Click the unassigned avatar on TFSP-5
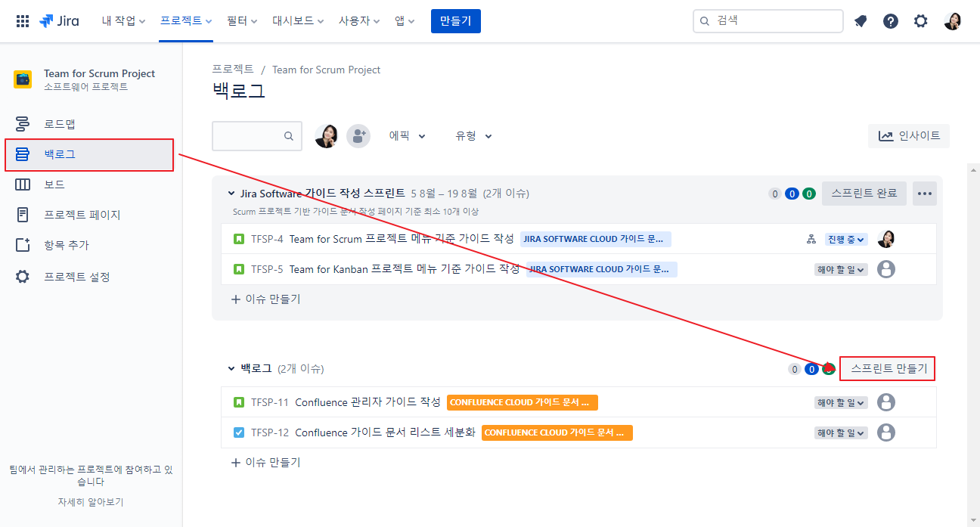This screenshot has width=980, height=527. (885, 269)
